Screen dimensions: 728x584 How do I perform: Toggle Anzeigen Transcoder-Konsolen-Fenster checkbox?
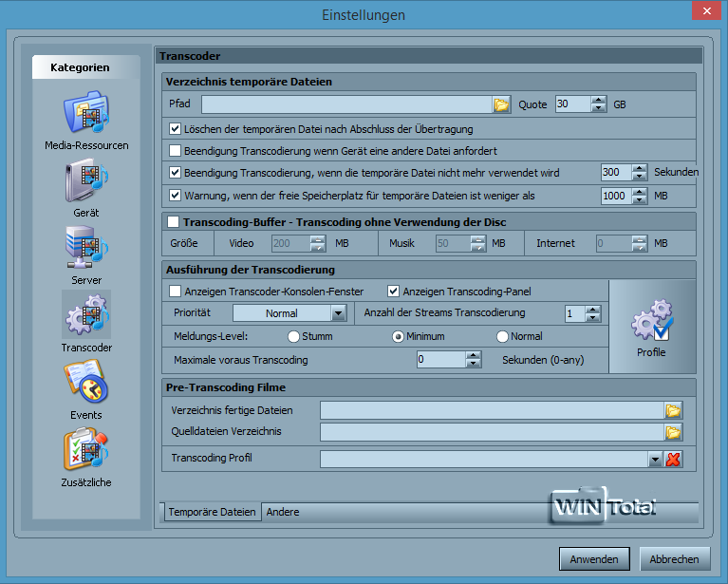pyautogui.click(x=175, y=291)
